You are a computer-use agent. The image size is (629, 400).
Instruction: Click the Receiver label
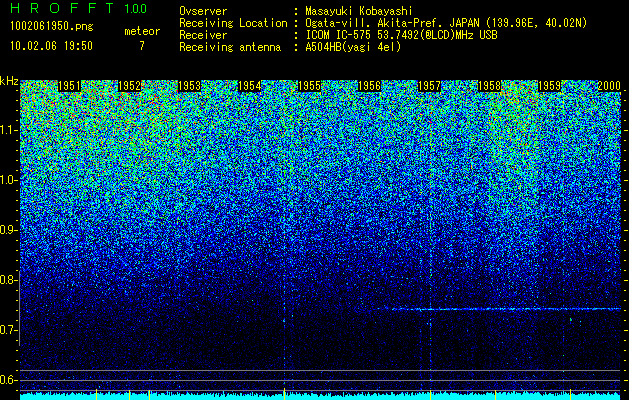pyautogui.click(x=203, y=35)
